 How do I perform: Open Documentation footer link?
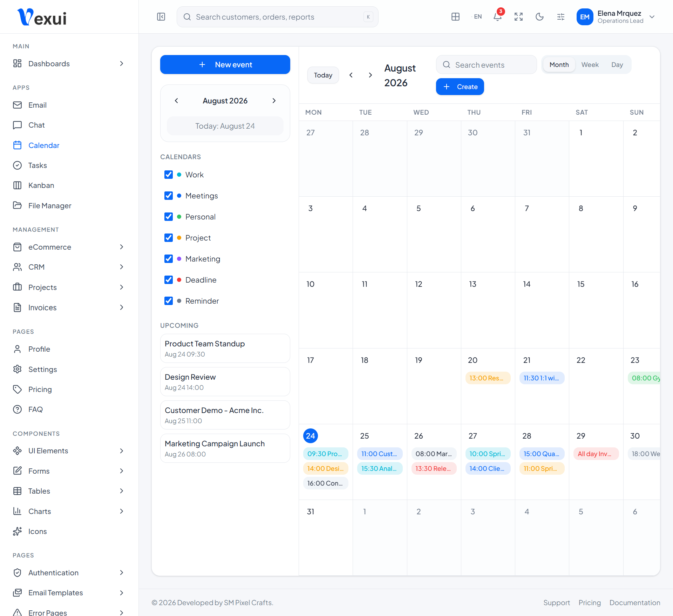[635, 603]
